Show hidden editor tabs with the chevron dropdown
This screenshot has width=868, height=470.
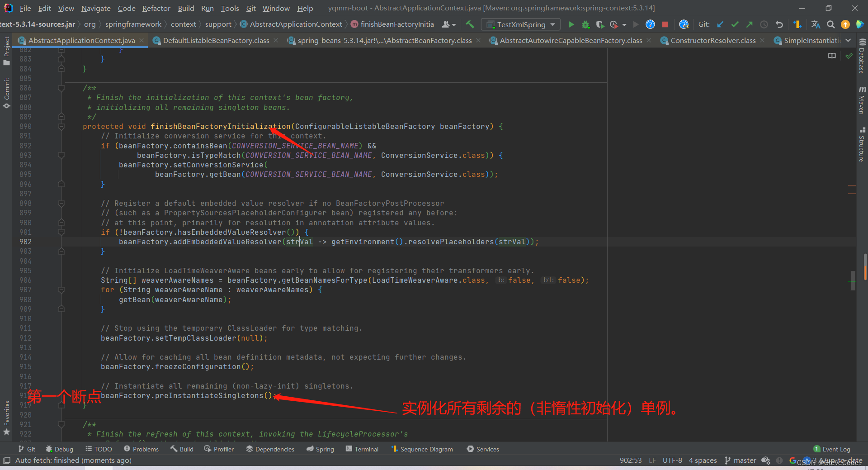click(848, 40)
